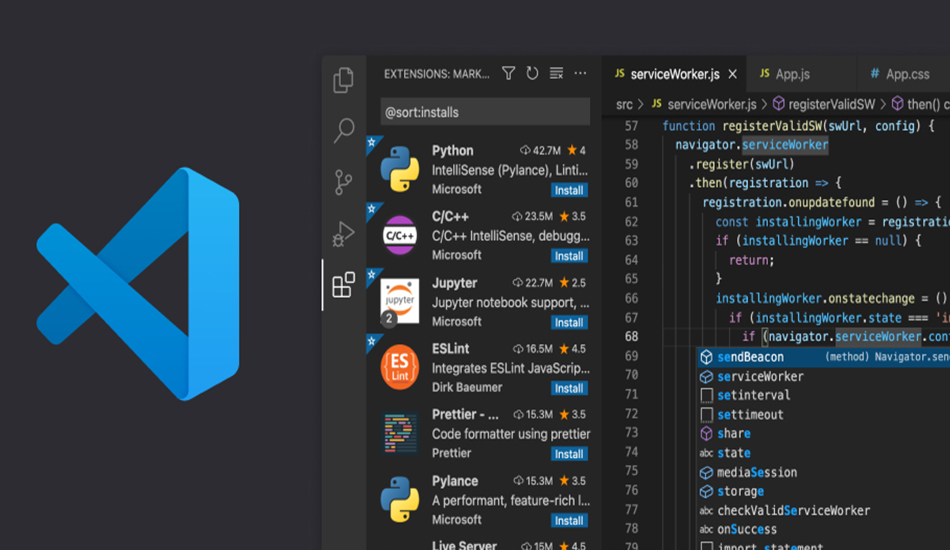Click the ESLint extension title
950x550 pixels.
(x=450, y=349)
